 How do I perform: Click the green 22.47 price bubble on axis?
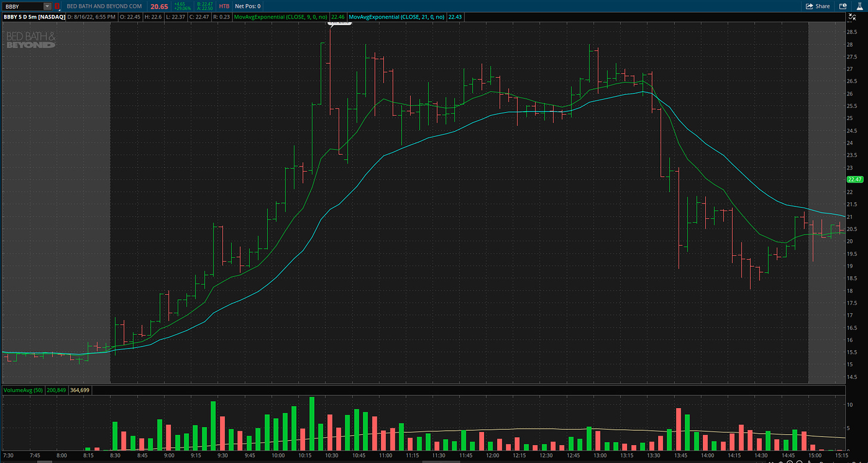pyautogui.click(x=854, y=179)
